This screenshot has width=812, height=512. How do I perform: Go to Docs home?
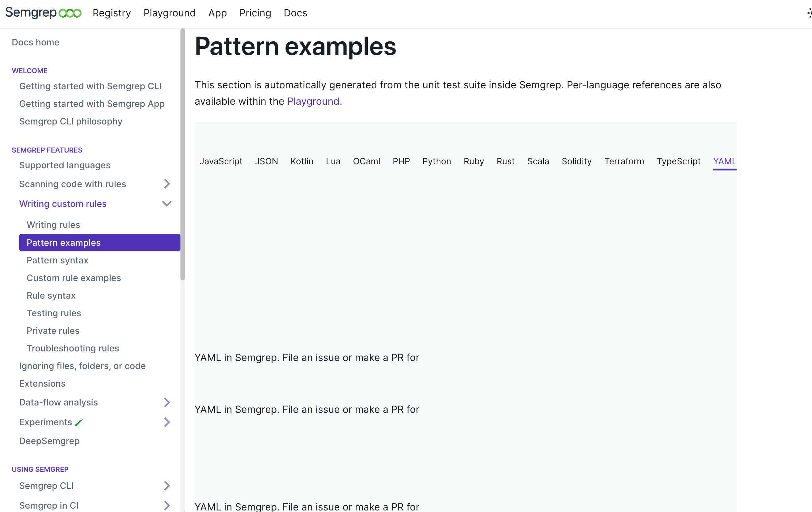point(36,42)
